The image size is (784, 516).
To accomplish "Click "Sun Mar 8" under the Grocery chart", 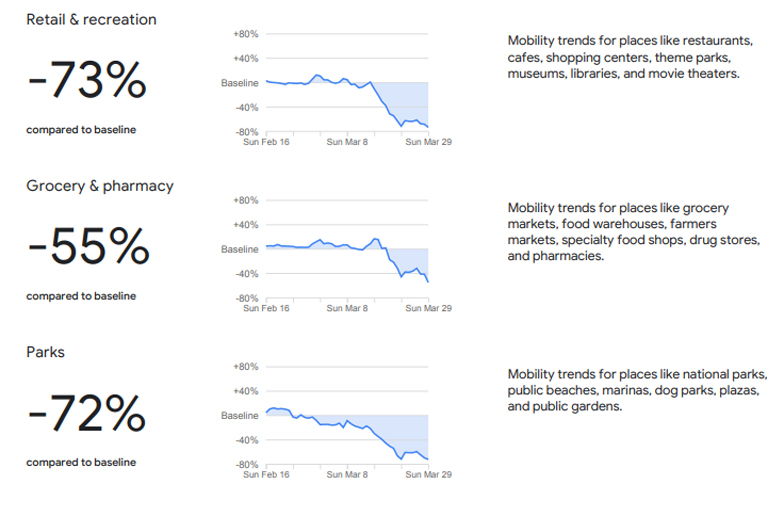I will 347,308.
